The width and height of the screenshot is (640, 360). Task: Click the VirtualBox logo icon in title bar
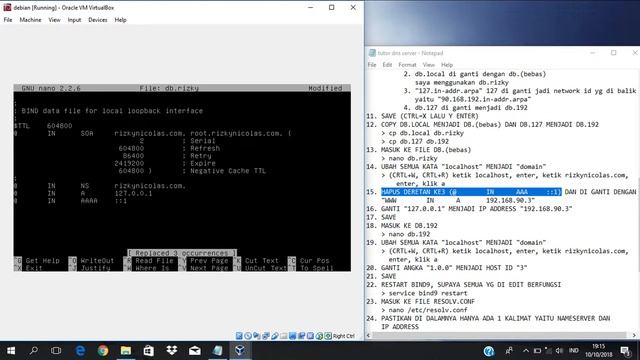[7, 7]
